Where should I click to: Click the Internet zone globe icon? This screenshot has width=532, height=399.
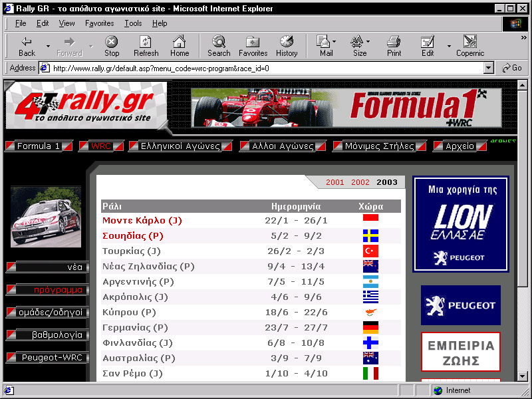coord(438,390)
